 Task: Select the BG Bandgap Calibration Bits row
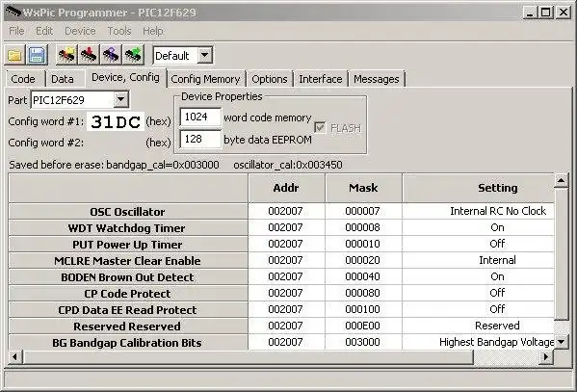tap(128, 343)
